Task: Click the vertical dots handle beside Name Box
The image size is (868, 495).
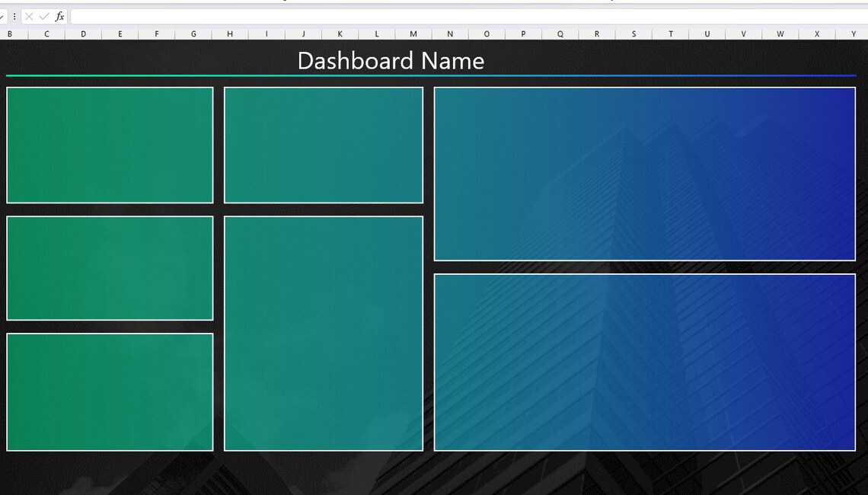Action: point(14,15)
